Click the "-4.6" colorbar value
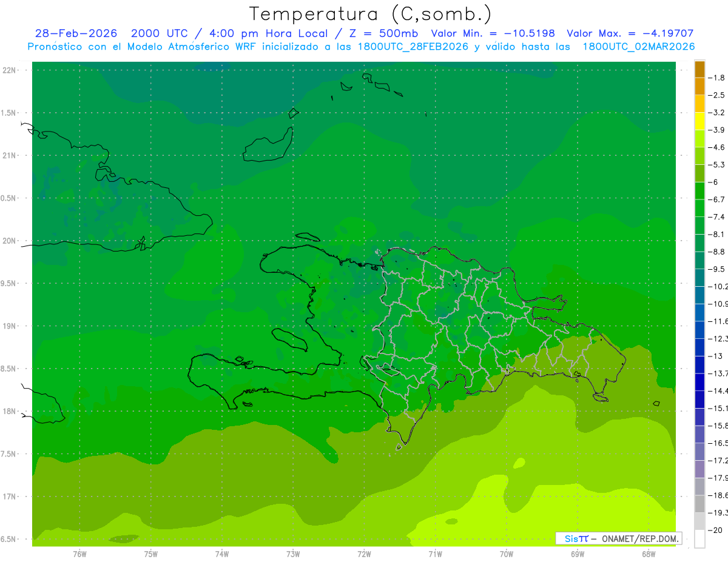 click(x=718, y=147)
